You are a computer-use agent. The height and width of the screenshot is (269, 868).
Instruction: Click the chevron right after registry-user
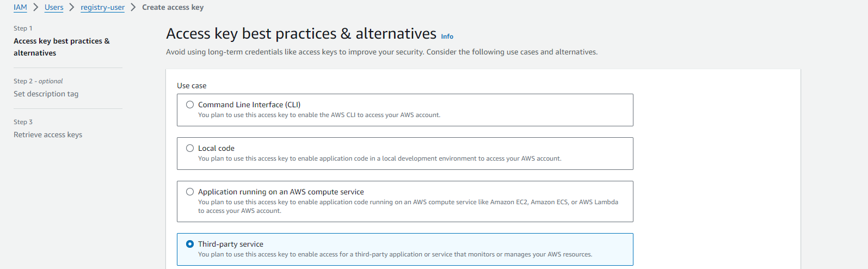(133, 8)
